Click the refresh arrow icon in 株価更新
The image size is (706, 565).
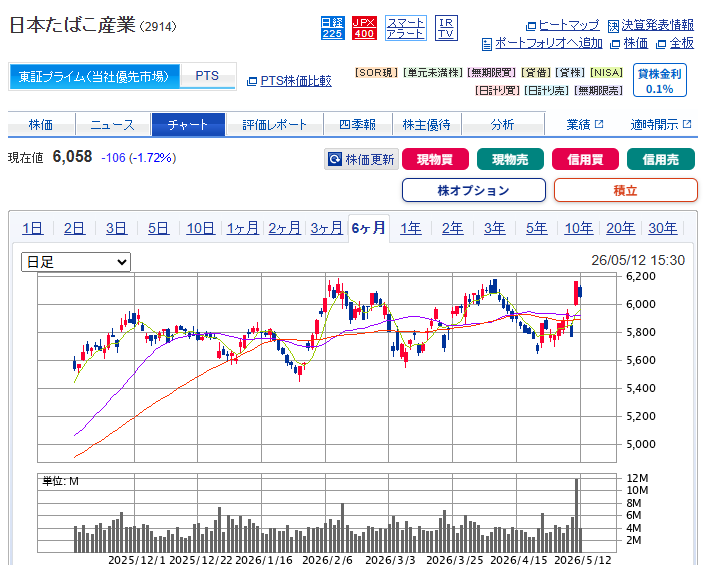pyautogui.click(x=335, y=159)
